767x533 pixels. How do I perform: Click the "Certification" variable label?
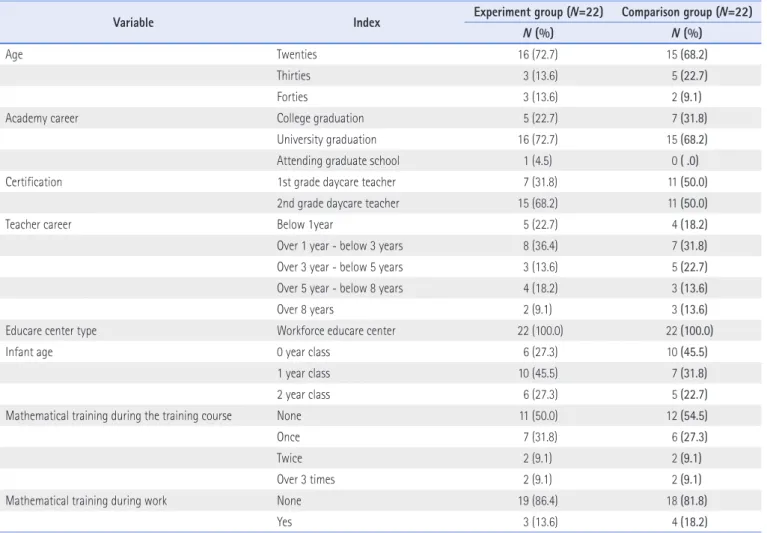[33, 182]
